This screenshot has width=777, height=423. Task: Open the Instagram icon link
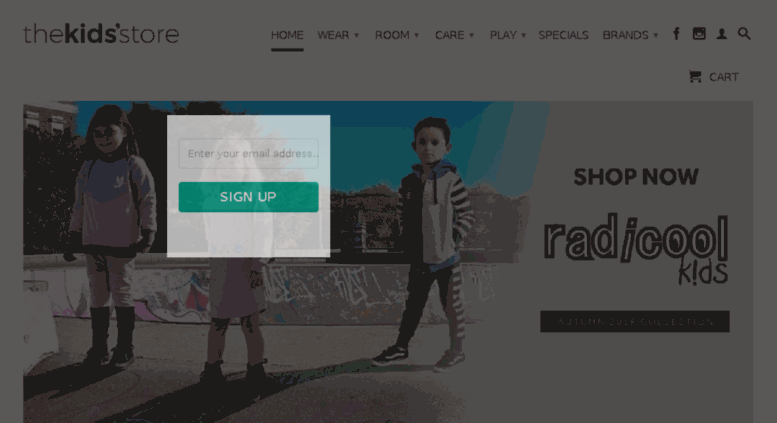[699, 34]
